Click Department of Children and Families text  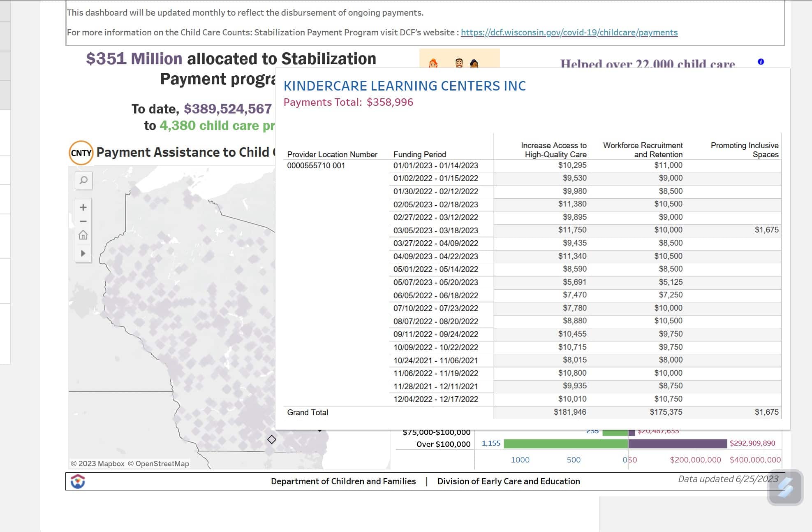point(343,481)
